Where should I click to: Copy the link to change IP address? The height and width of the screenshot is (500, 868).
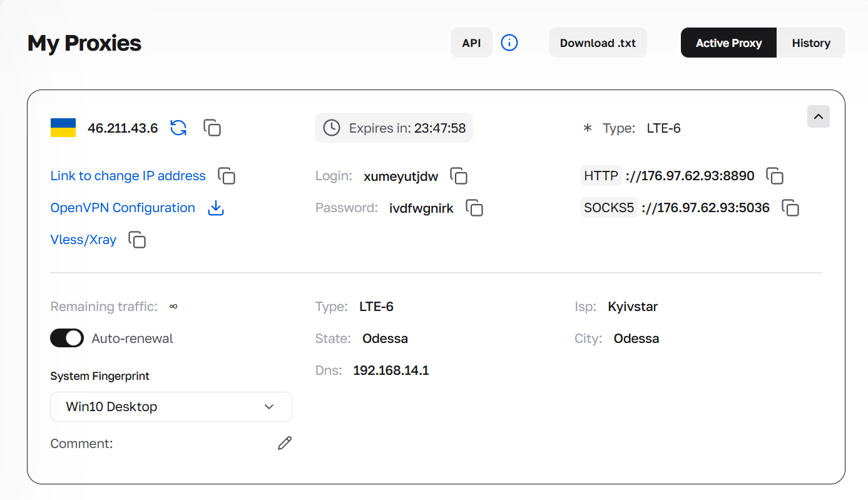pos(227,176)
